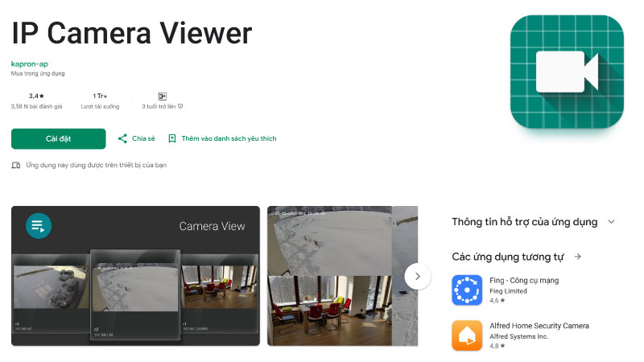Open Alfred Home Security Camera app link
The image size is (644, 362).
pyautogui.click(x=539, y=326)
